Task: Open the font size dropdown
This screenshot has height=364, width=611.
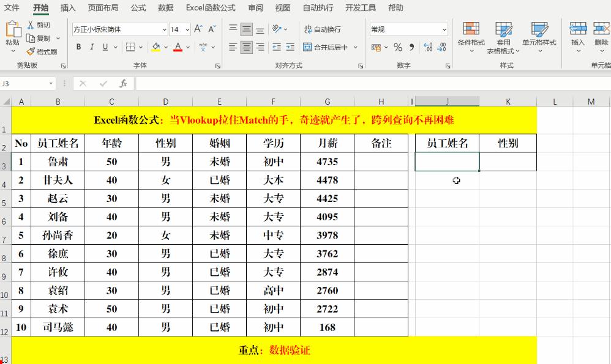Action: pyautogui.click(x=188, y=29)
